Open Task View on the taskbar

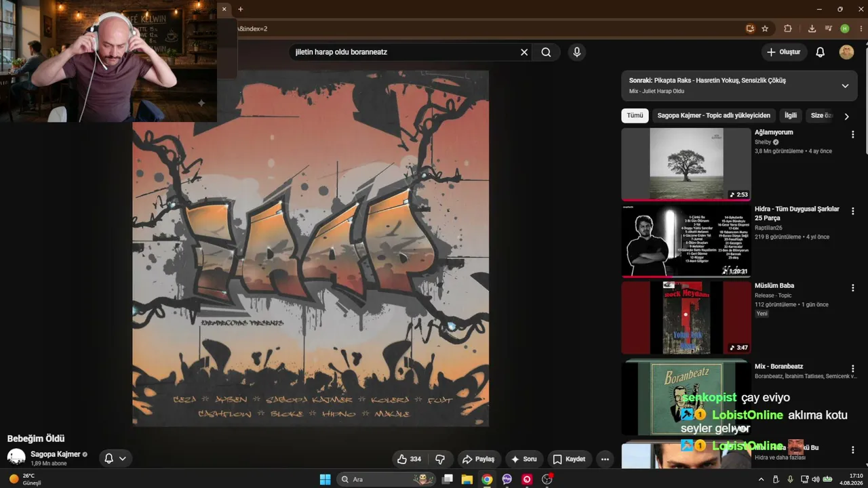click(448, 479)
